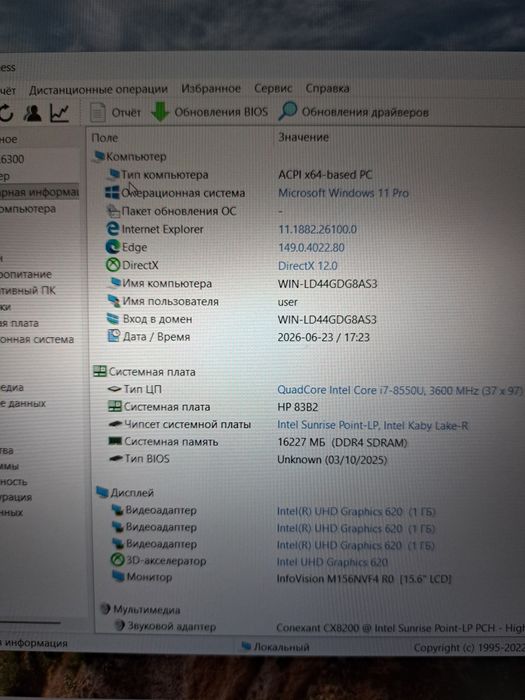Select the Мультимедиа group header
The image size is (525, 700).
coord(140,609)
